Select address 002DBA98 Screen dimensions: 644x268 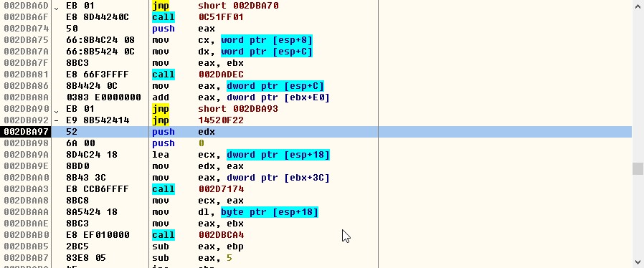point(27,143)
